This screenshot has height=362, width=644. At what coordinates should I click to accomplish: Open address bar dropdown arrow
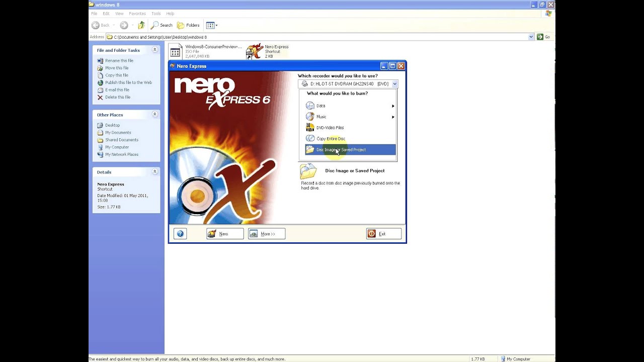pyautogui.click(x=531, y=37)
